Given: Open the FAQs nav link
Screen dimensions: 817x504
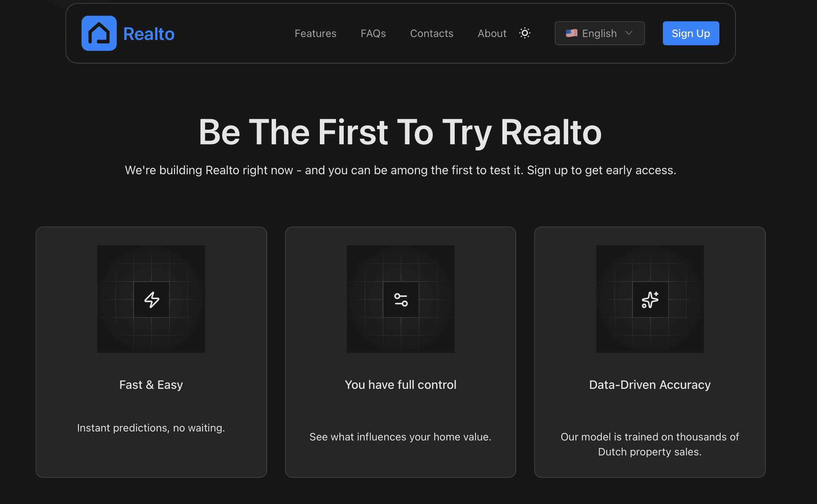Looking at the screenshot, I should pos(373,33).
